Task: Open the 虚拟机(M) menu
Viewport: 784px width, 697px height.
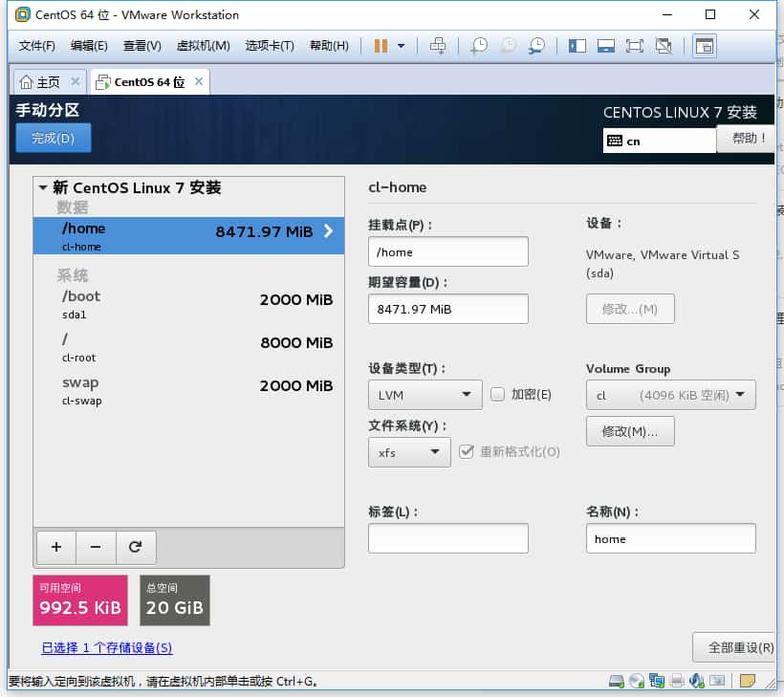Action: [203, 46]
